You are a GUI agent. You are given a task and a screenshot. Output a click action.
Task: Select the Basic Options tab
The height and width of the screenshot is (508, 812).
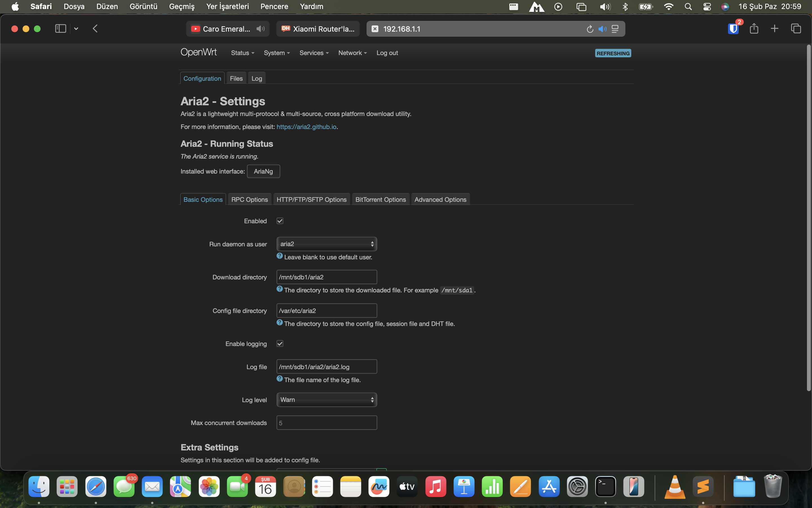(203, 200)
